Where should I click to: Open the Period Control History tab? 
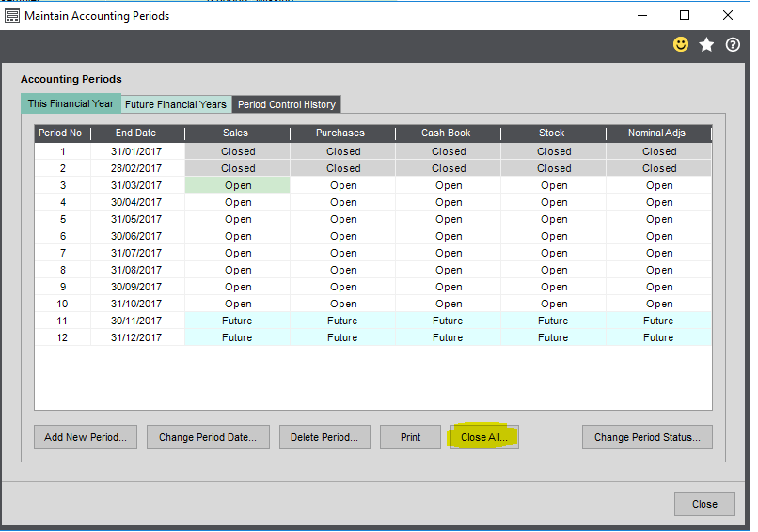pyautogui.click(x=287, y=104)
